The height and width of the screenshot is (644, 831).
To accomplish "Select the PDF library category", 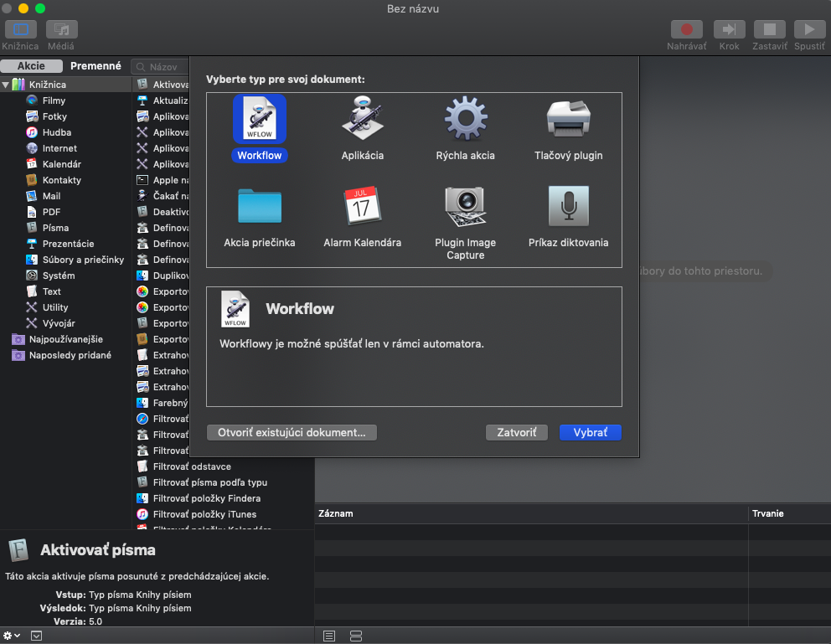I will [x=51, y=212].
